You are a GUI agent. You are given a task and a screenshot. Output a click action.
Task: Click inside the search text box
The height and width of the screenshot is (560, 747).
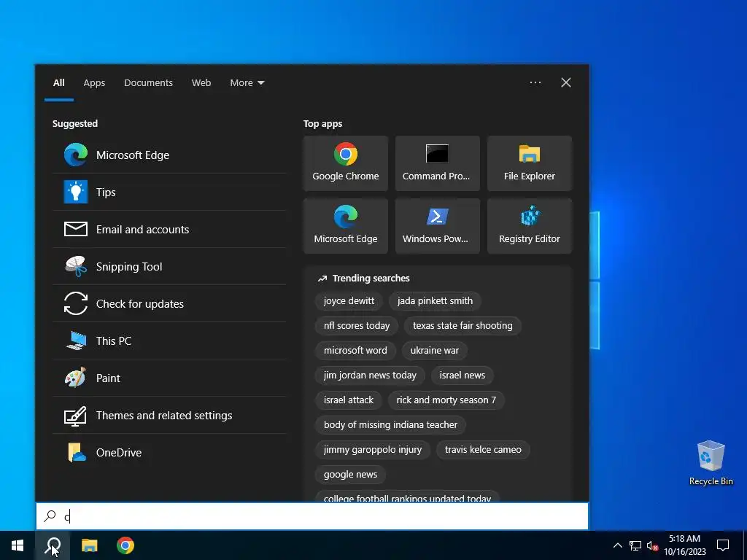tap(312, 516)
